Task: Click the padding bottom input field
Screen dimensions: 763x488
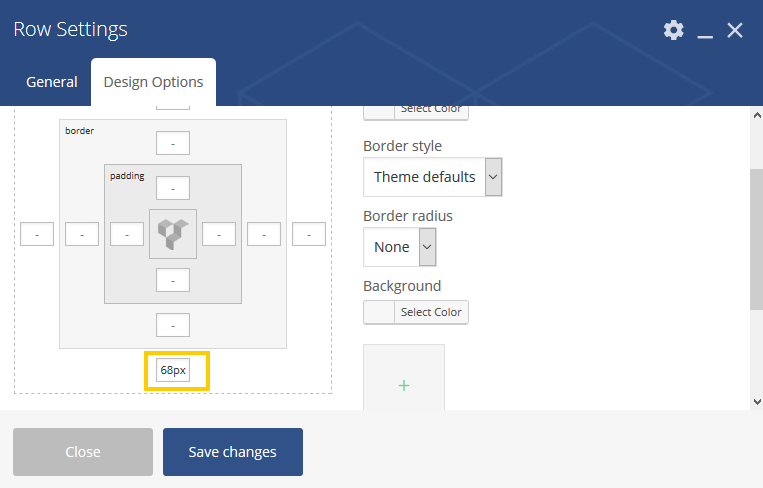Action: pyautogui.click(x=173, y=280)
